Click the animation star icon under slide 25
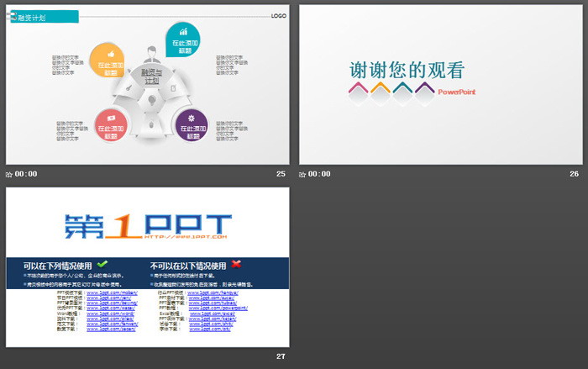This screenshot has width=588, height=369. click(x=9, y=174)
